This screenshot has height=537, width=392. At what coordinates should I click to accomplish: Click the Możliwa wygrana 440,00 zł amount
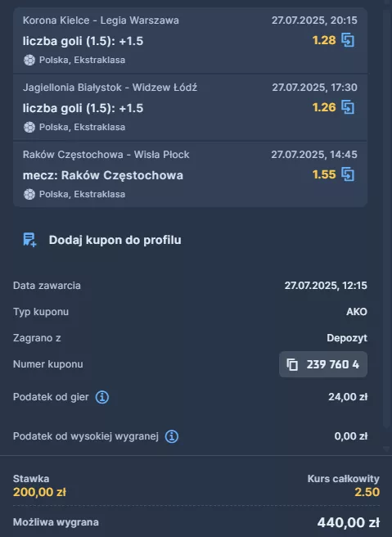348,522
